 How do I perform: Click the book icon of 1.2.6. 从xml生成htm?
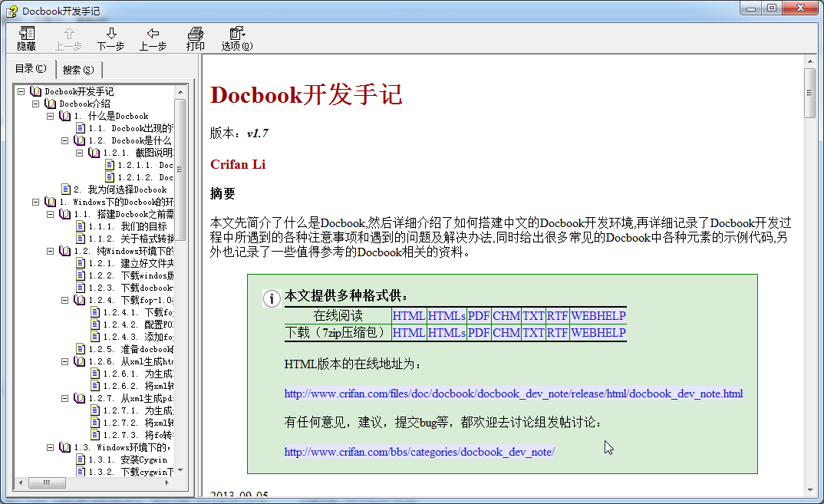point(80,361)
